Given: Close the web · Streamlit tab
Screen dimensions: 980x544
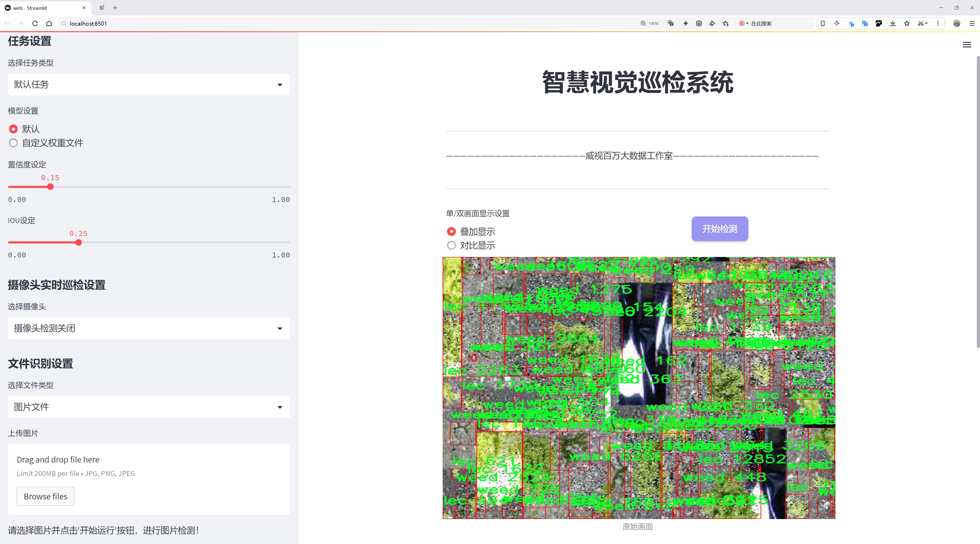Looking at the screenshot, I should point(84,8).
